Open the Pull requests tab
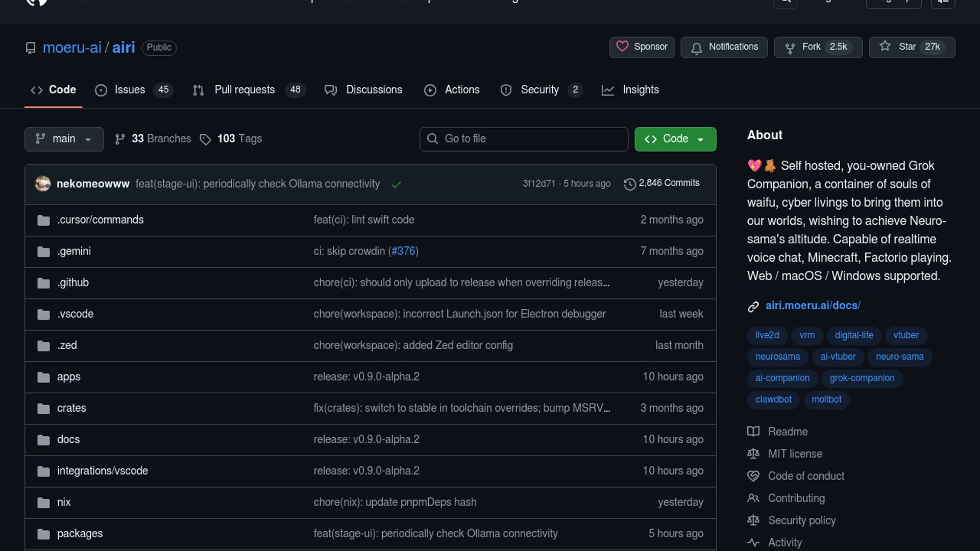Screen dimensions: 980x551 [244, 90]
